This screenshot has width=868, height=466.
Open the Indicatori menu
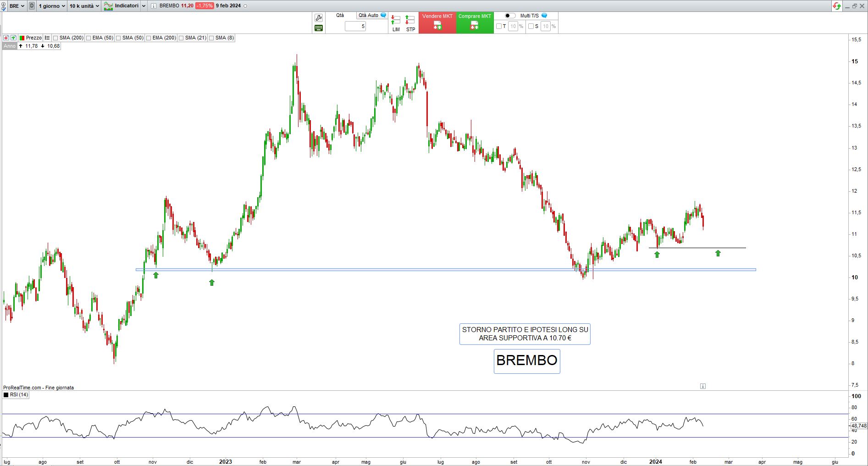[x=122, y=6]
